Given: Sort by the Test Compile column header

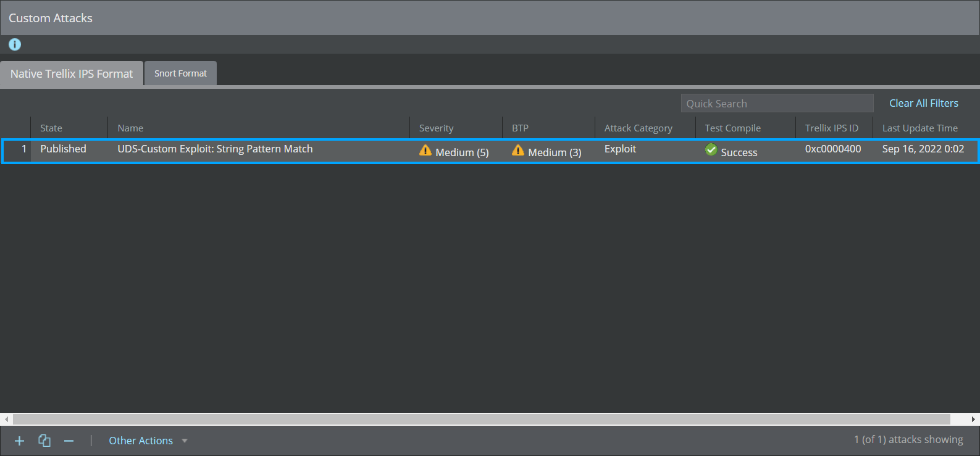Looking at the screenshot, I should [x=745, y=128].
